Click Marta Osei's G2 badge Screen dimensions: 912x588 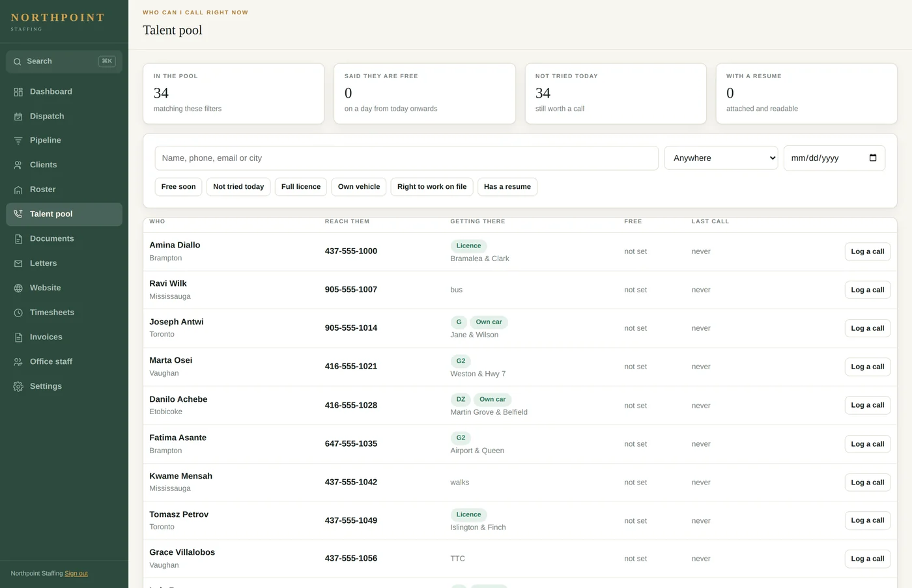461,361
